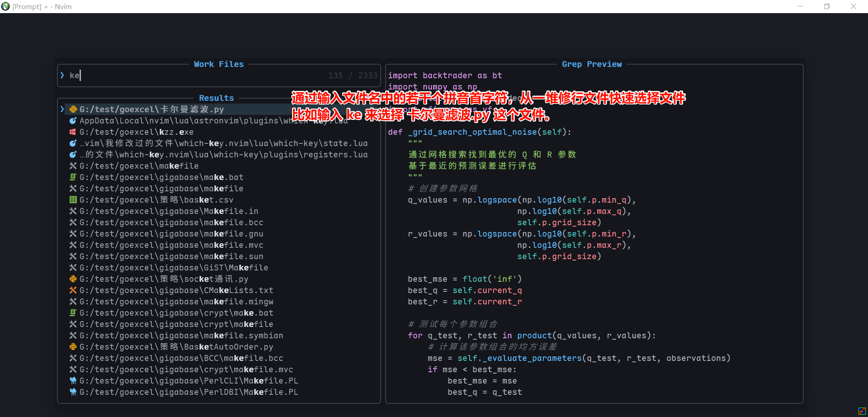868x417 pixels.
Task: Click _grid_search_optimal_noise function definition in preview
Action: pos(474,132)
